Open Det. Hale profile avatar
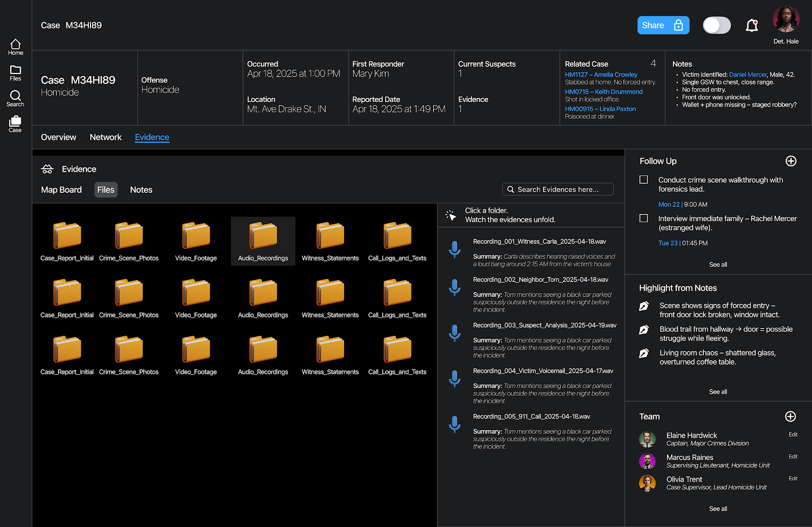 coord(786,19)
